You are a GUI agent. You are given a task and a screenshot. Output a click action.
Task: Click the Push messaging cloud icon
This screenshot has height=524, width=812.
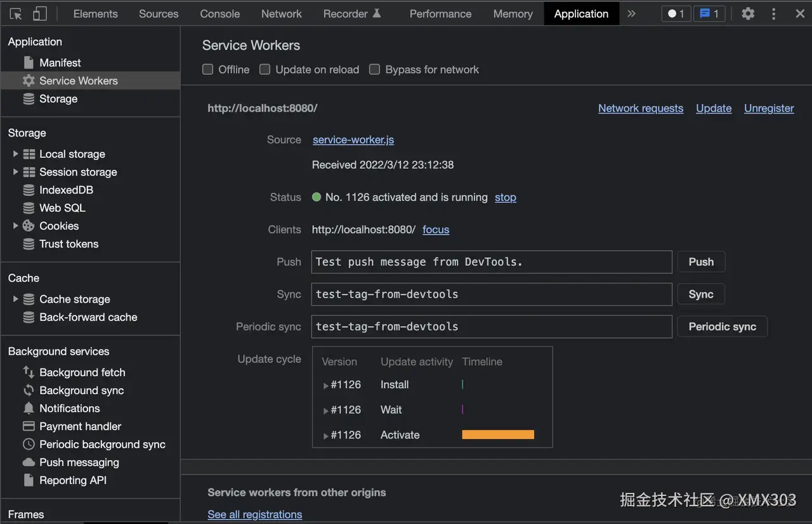coord(29,462)
